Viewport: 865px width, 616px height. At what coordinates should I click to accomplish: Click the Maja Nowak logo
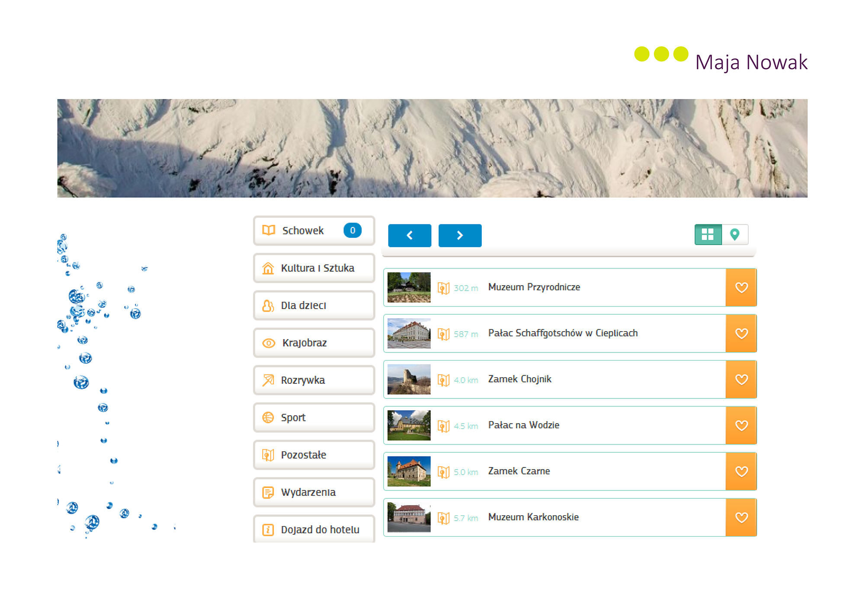721,60
